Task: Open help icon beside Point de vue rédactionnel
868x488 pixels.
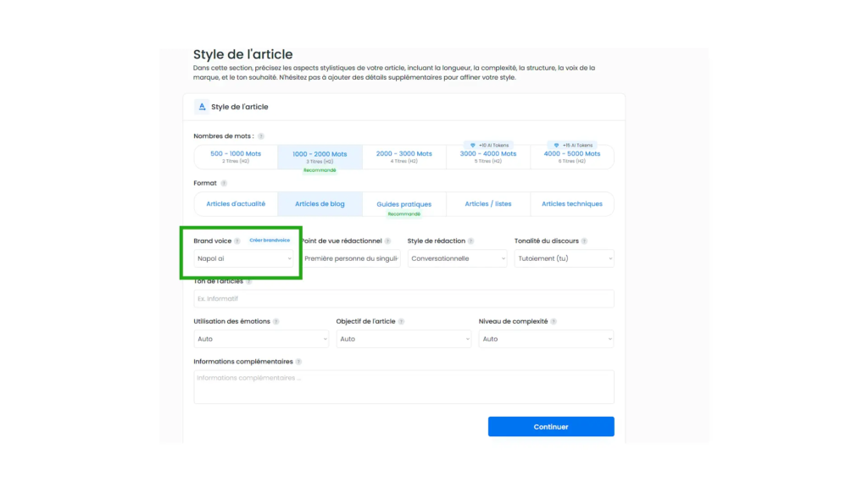Action: tap(387, 241)
